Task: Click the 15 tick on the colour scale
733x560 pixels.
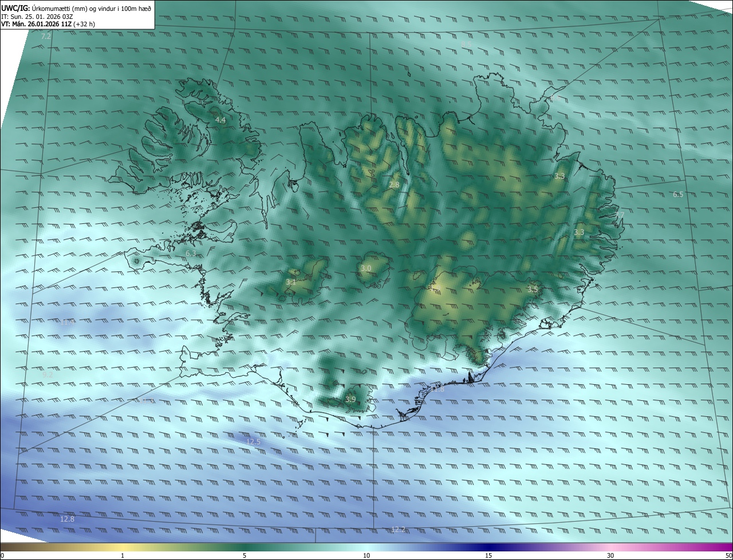Action: click(488, 556)
